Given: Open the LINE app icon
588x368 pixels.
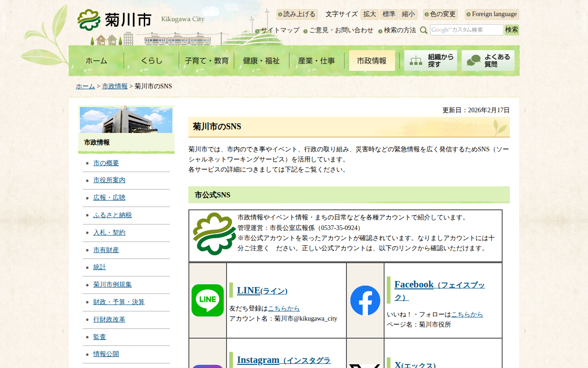Looking at the screenshot, I should coord(208,300).
